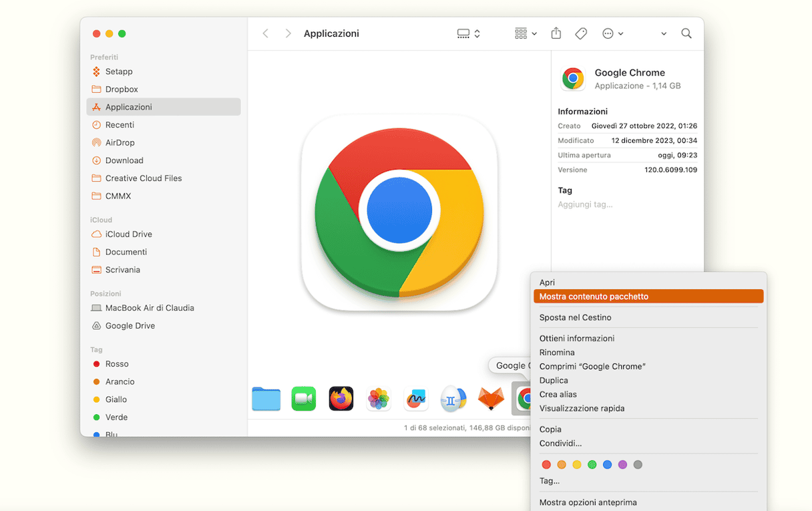This screenshot has width=812, height=511.
Task: Select the Freeform app icon
Action: tap(416, 399)
